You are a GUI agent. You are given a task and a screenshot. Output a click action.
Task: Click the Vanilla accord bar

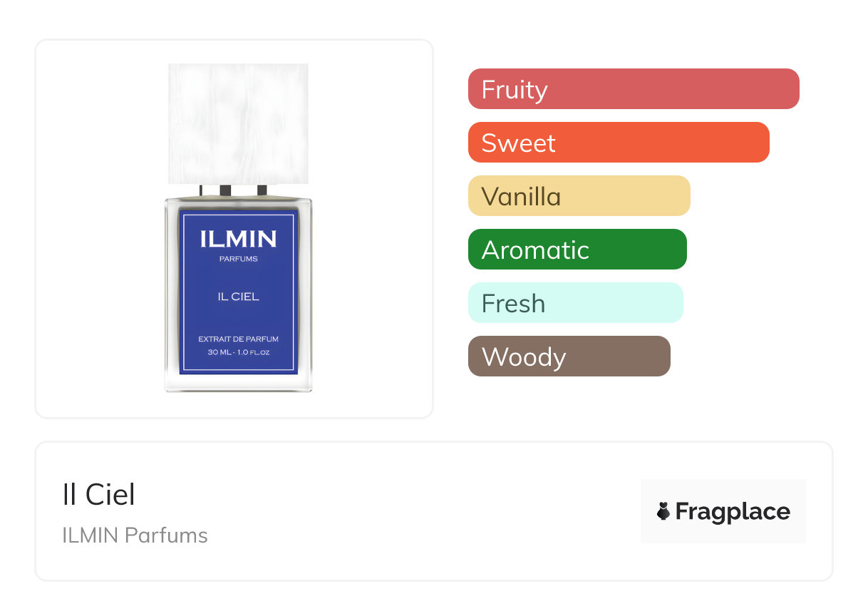coord(579,196)
